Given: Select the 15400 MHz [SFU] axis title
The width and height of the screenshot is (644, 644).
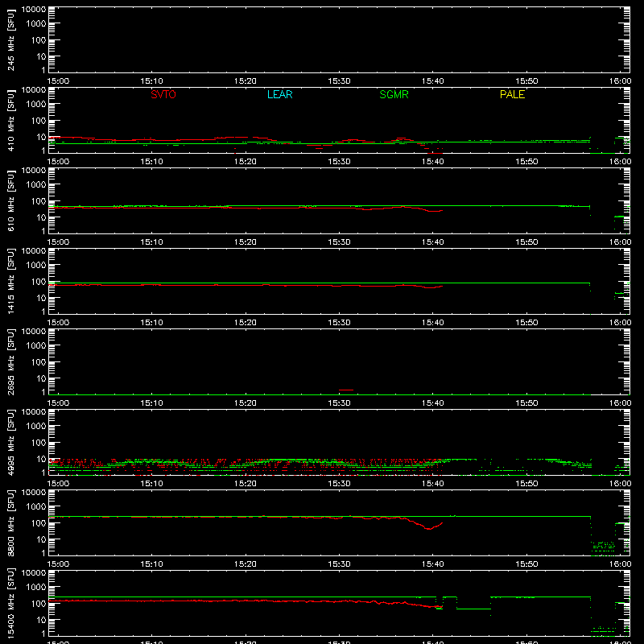Looking at the screenshot, I should pyautogui.click(x=10, y=603).
